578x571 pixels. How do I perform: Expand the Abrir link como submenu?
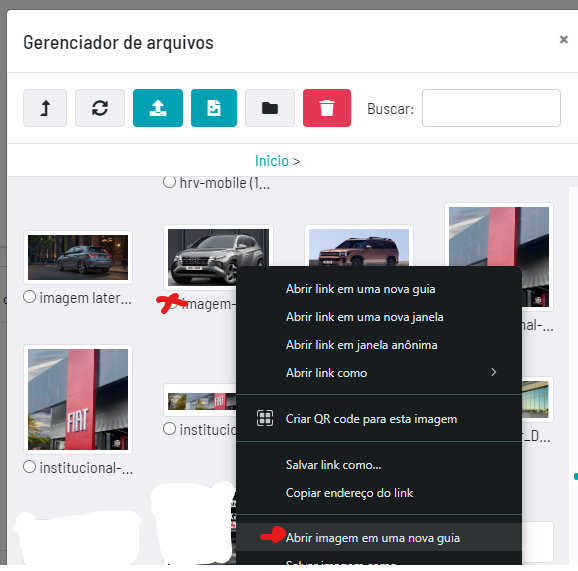click(x=379, y=373)
